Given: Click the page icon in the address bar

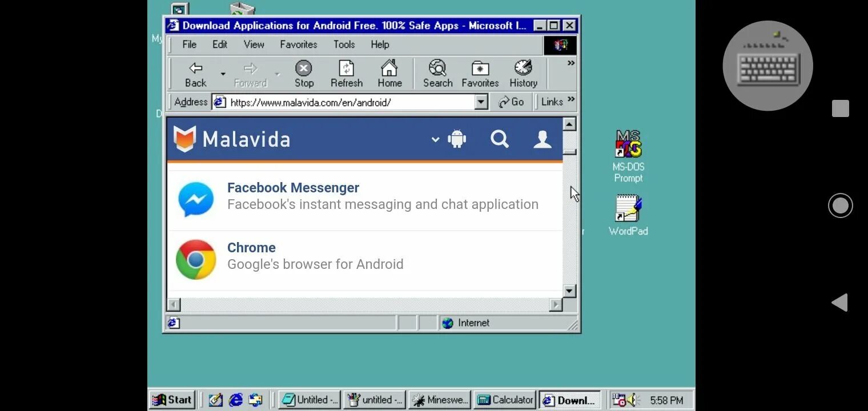Looking at the screenshot, I should pyautogui.click(x=220, y=102).
